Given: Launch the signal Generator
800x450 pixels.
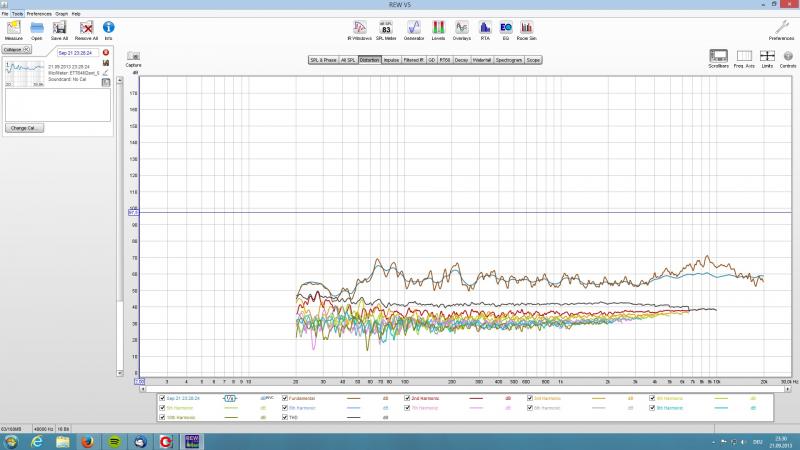Looking at the screenshot, I should click(413, 27).
